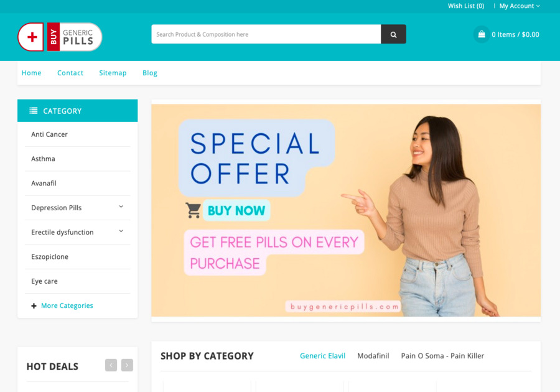
Task: Select the Generic Elavil tab
Action: pos(322,355)
